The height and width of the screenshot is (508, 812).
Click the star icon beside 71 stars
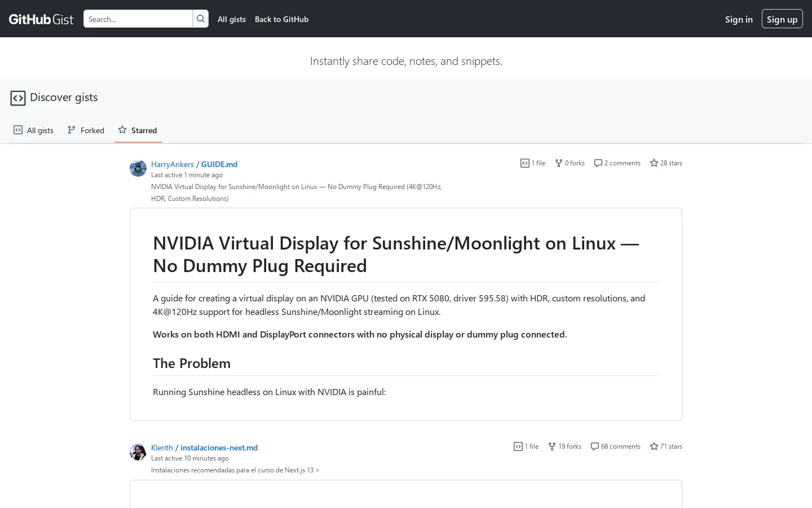(654, 446)
